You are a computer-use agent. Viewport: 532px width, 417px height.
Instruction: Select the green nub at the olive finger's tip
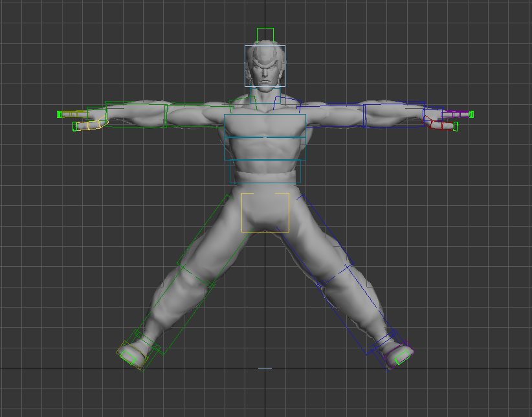point(60,115)
